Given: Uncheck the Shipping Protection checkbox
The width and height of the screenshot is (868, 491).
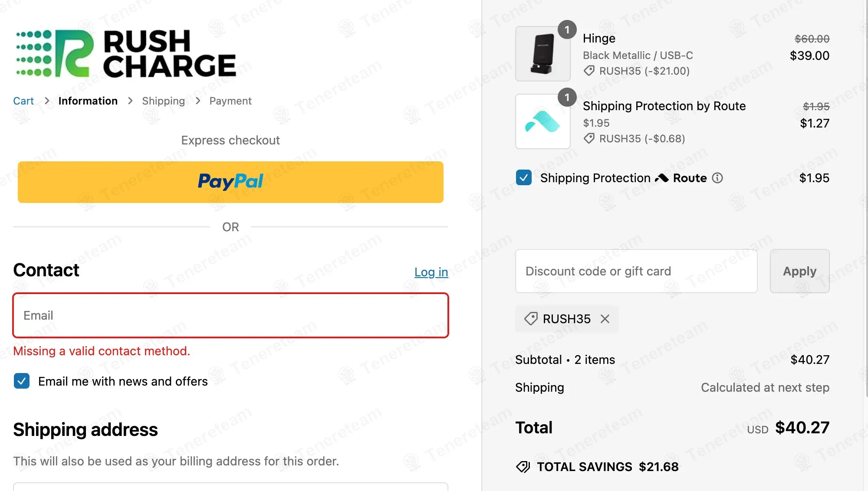Looking at the screenshot, I should [x=524, y=178].
